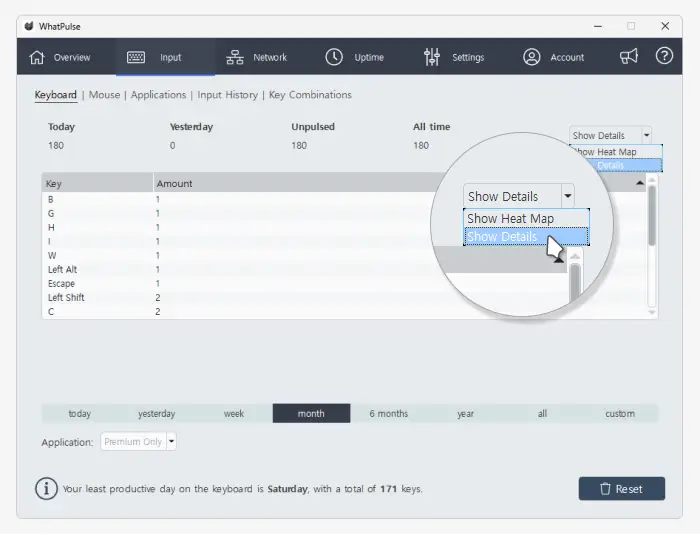700x534 pixels.
Task: Open announcements megaphone icon
Action: (x=629, y=57)
